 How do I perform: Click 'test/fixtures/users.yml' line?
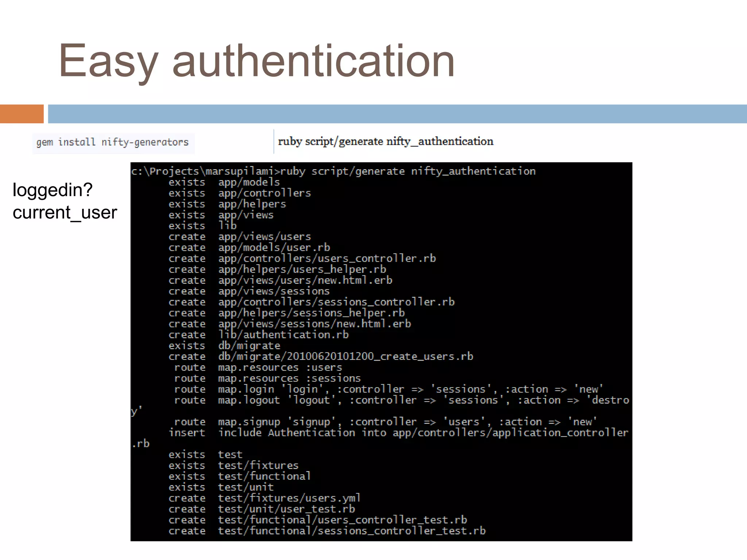pos(264,498)
